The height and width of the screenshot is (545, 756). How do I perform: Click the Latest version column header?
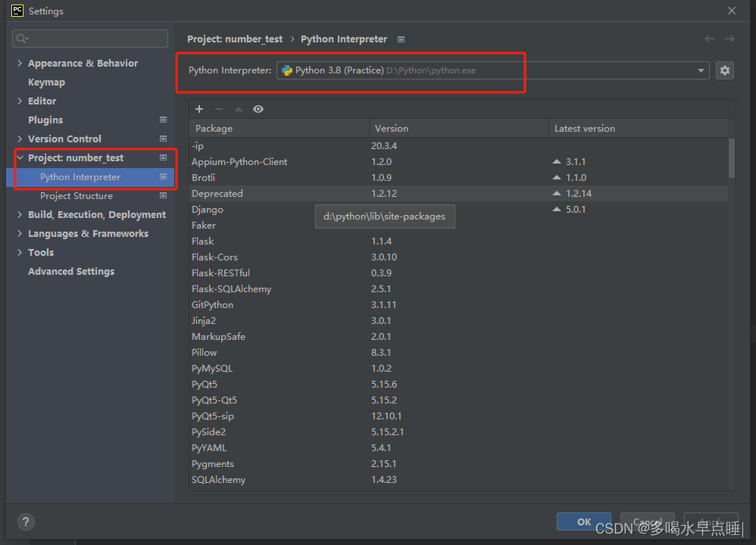click(639, 128)
